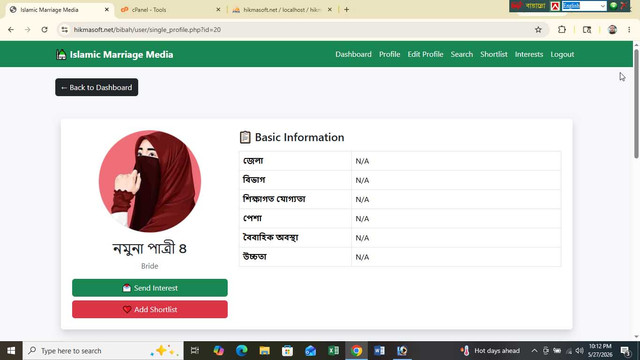Viewport: 640px width, 360px height.
Task: Click the নমুনা পাত্রী ৪ profile name
Action: pyautogui.click(x=149, y=248)
